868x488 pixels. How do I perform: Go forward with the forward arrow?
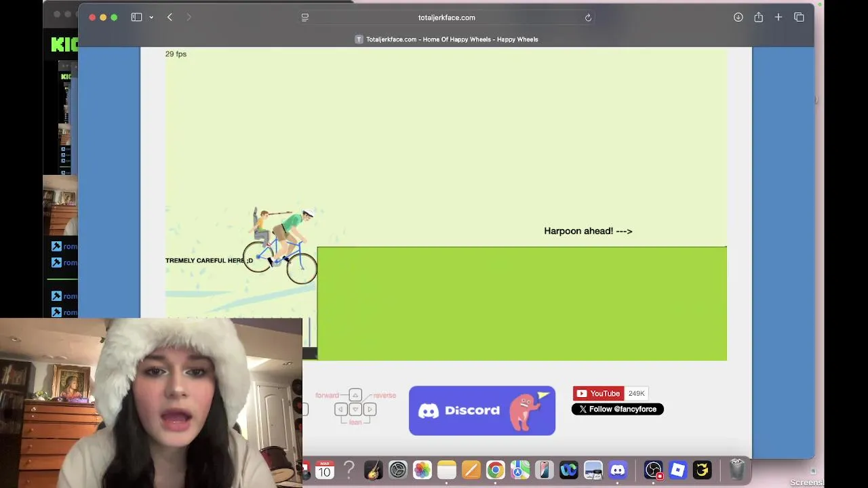coord(189,17)
